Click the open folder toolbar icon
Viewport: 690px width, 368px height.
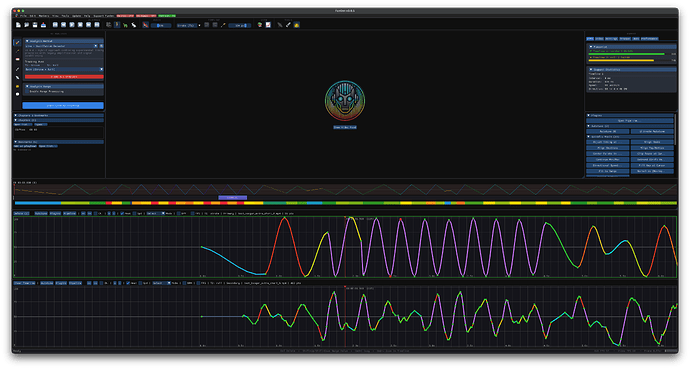[27, 25]
